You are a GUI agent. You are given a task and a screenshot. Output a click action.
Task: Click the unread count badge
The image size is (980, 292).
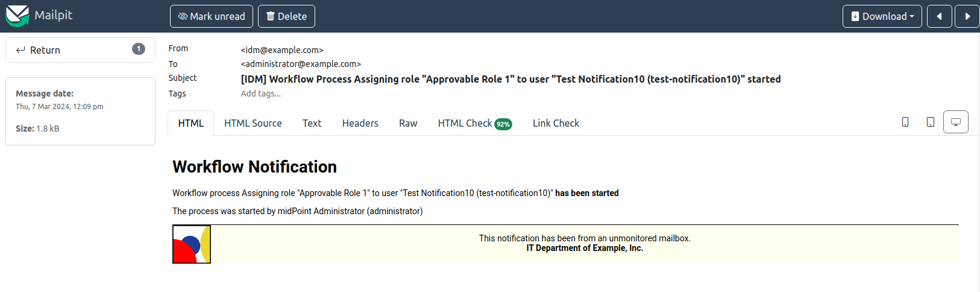[139, 49]
